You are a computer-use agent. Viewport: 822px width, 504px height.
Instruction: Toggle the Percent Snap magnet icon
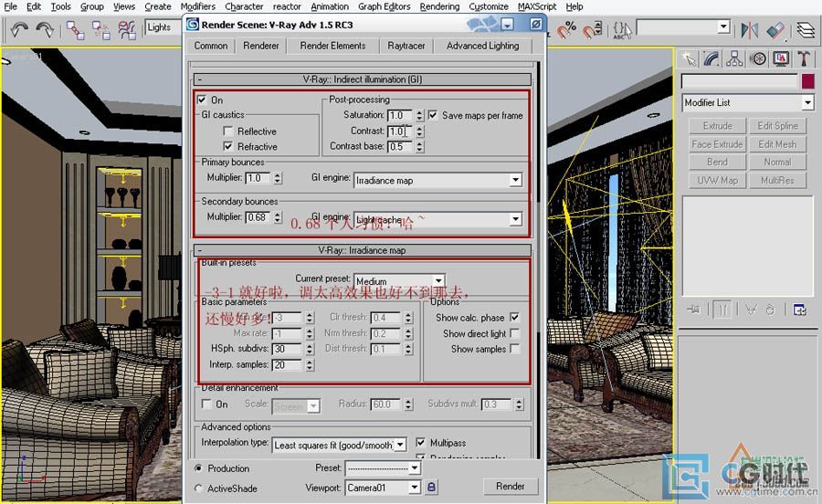point(566,30)
